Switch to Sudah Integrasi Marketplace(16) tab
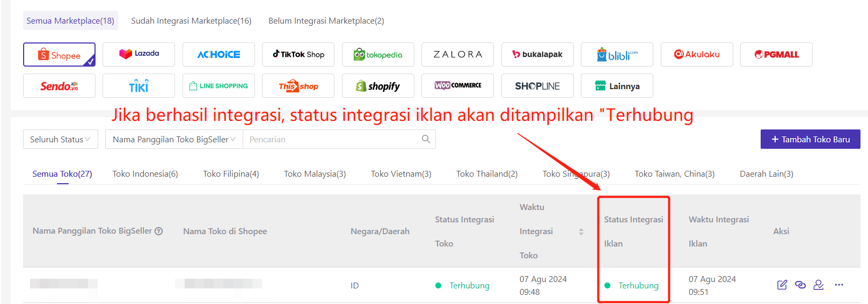Image resolution: width=868 pixels, height=304 pixels. pos(191,20)
